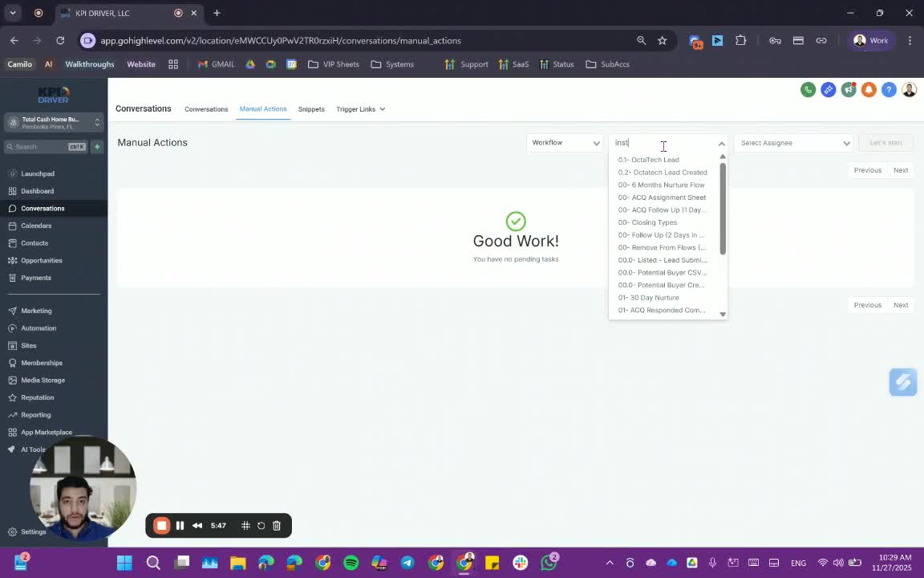The image size is (924, 578).
Task: Click the floating blue chat widget icon
Action: coord(903,382)
